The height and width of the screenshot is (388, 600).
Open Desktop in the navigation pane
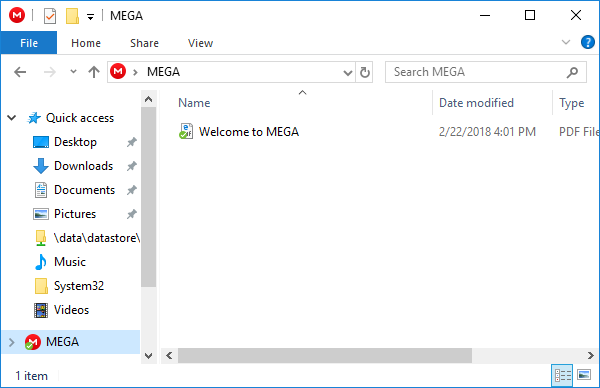[75, 142]
